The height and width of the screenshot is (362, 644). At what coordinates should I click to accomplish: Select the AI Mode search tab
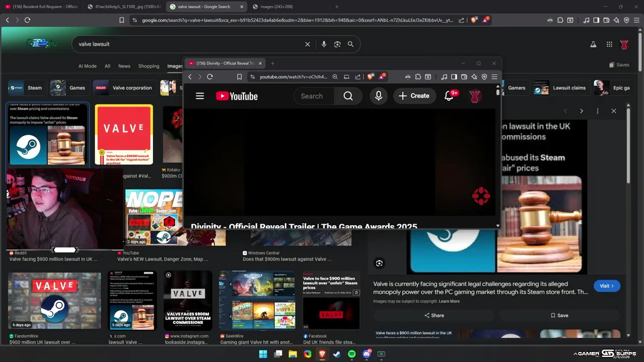point(88,66)
